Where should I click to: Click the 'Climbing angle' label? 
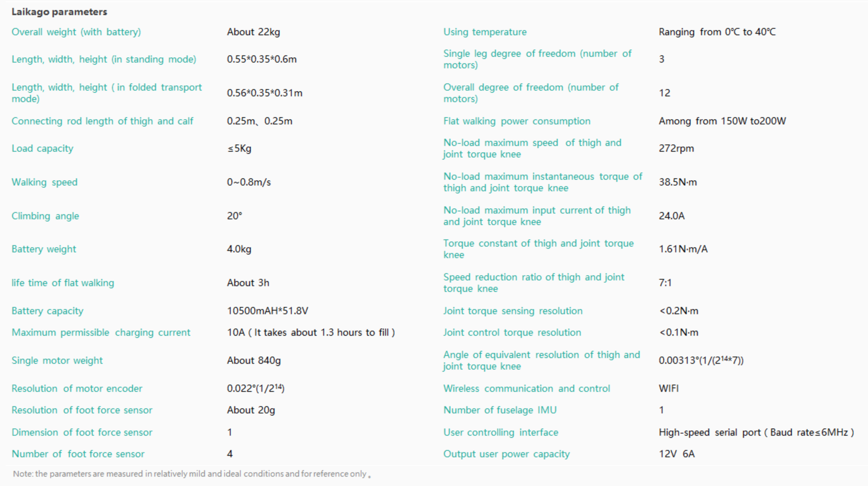(x=45, y=216)
